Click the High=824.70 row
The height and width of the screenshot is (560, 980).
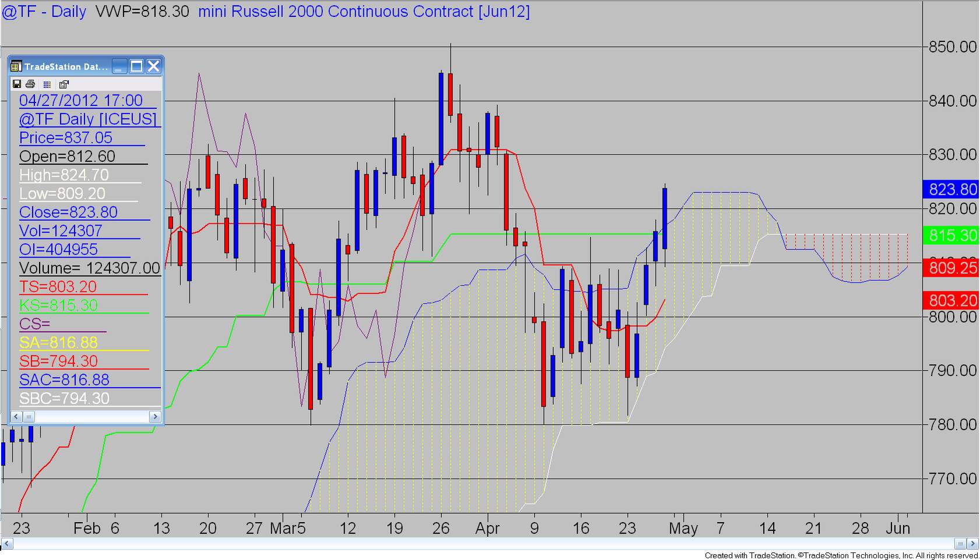[x=64, y=175]
